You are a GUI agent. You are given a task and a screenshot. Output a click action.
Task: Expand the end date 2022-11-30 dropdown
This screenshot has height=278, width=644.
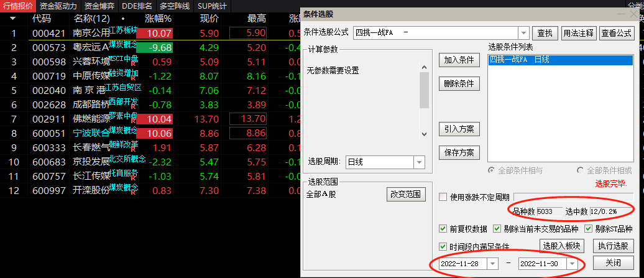click(x=572, y=264)
